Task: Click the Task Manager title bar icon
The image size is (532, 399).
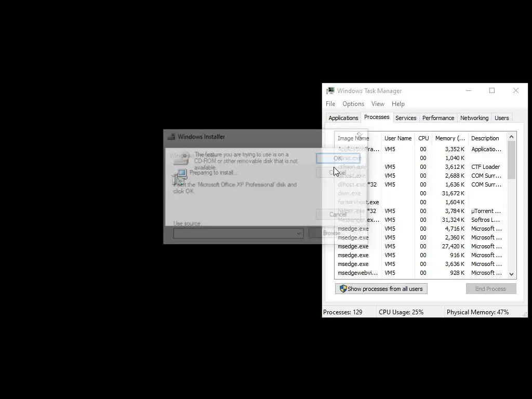Action: pyautogui.click(x=330, y=90)
